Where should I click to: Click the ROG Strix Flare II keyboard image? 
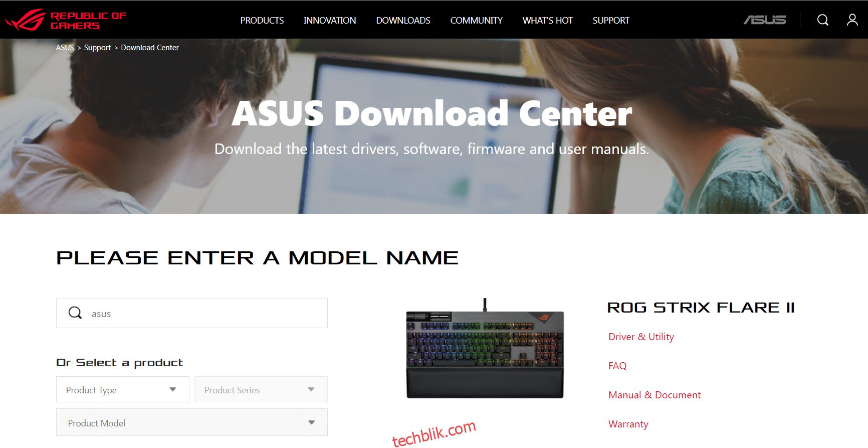(485, 349)
